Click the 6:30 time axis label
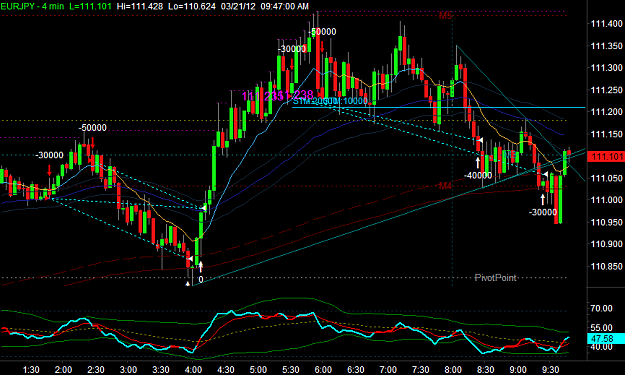 [356, 369]
